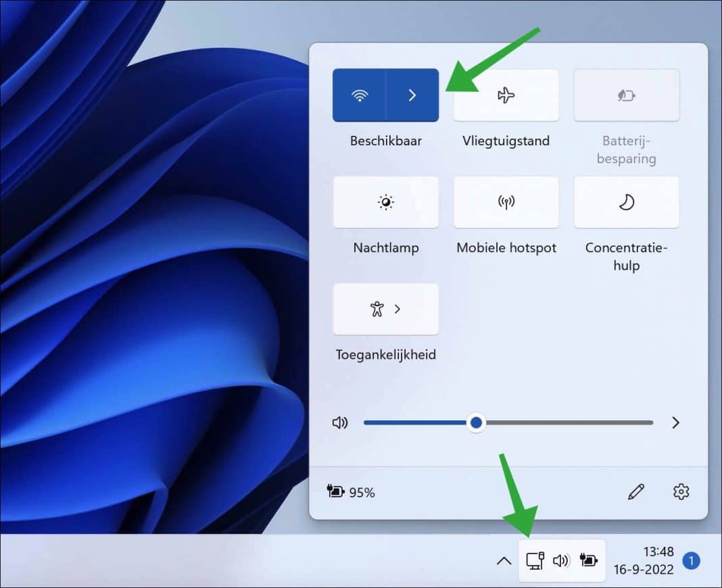Image resolution: width=722 pixels, height=588 pixels.
Task: Turn on Nachtlamp
Action: click(x=385, y=202)
